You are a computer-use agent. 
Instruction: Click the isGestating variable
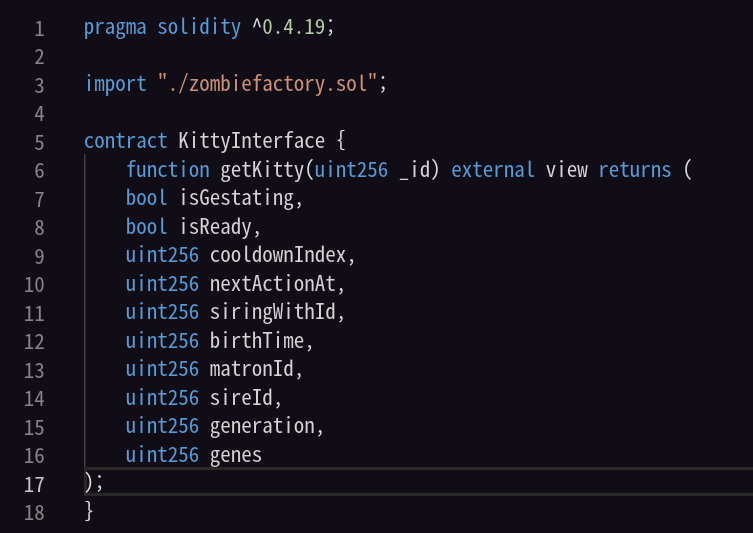pyautogui.click(x=236, y=198)
